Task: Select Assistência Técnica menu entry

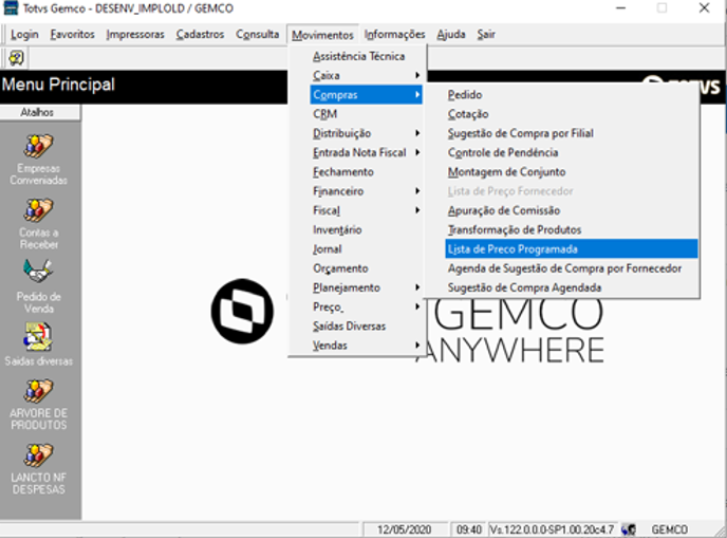Action: coord(366,56)
